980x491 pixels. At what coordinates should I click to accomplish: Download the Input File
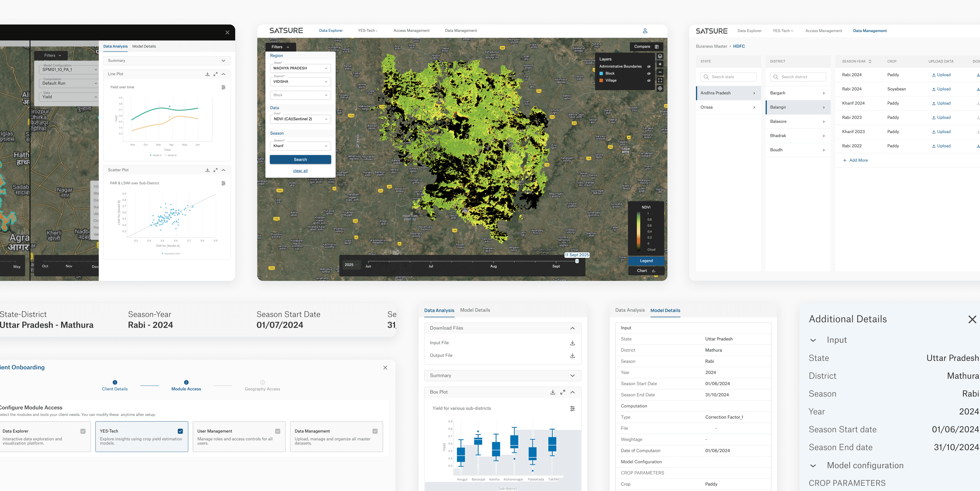pos(572,343)
